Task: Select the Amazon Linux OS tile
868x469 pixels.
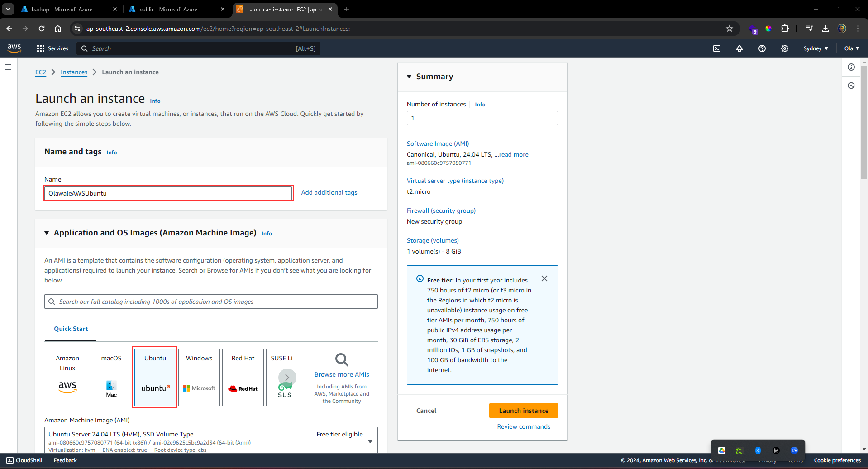Action: [x=67, y=377]
